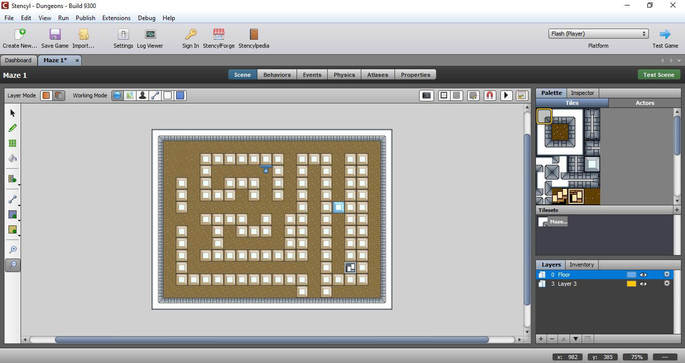Switch to the Behaviors tab
The width and height of the screenshot is (685, 363).
[277, 75]
